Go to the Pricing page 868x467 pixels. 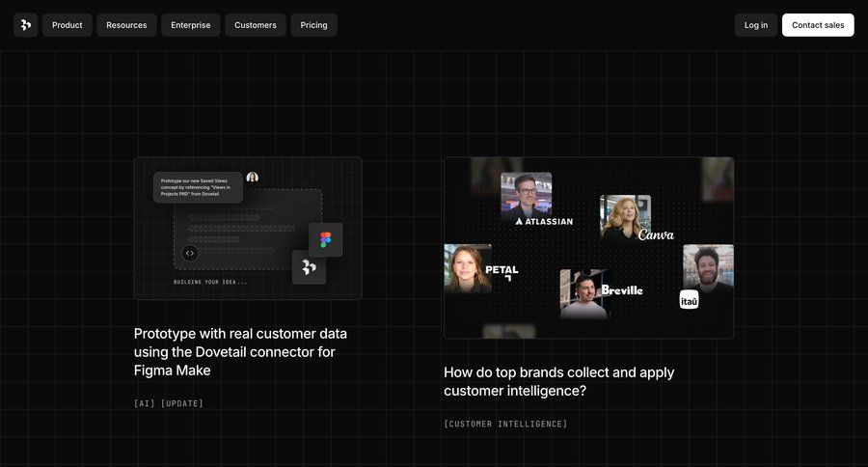click(x=313, y=25)
